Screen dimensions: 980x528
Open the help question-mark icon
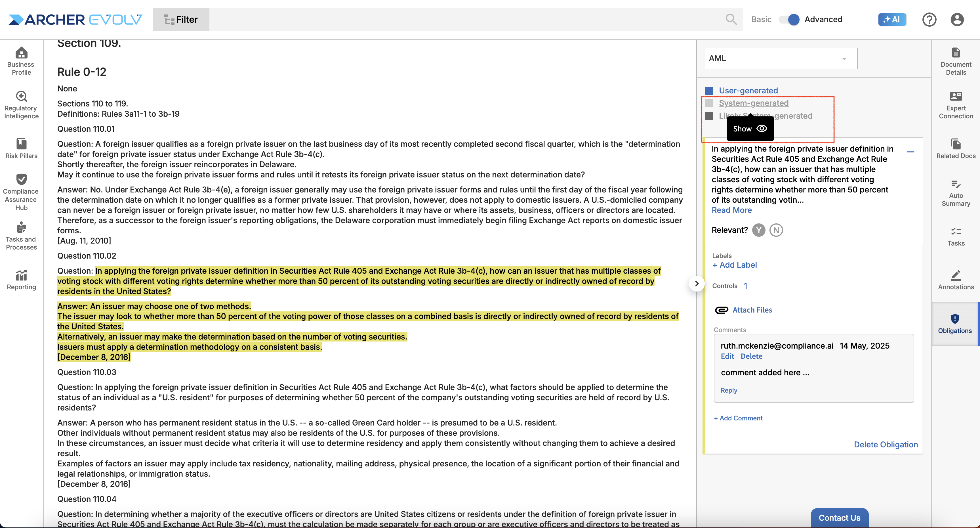[x=929, y=19]
